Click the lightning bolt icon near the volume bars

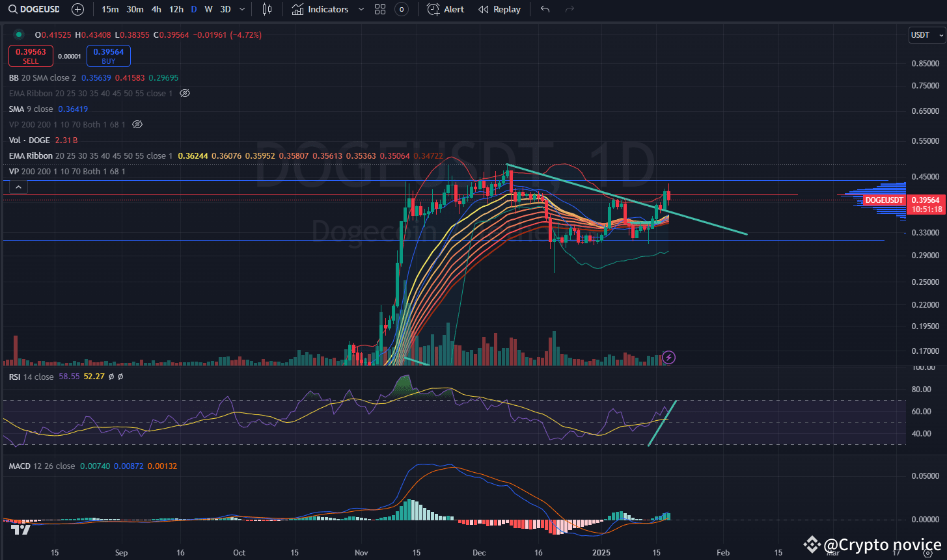pyautogui.click(x=668, y=357)
